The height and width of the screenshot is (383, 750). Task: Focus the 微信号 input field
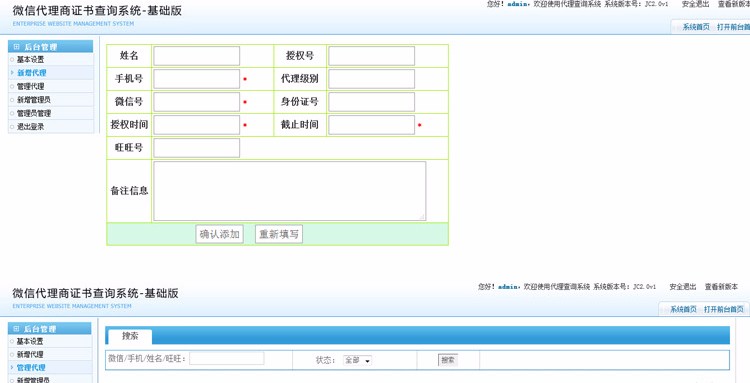[197, 102]
